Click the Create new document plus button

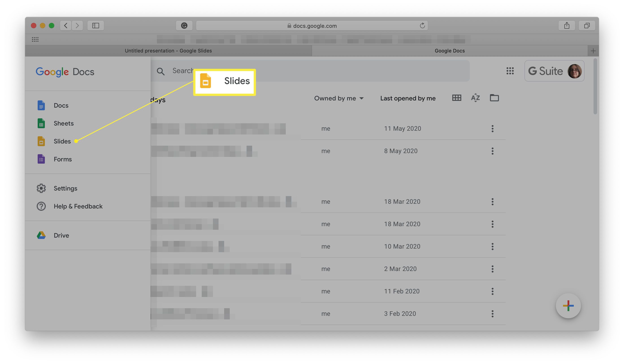tap(568, 305)
